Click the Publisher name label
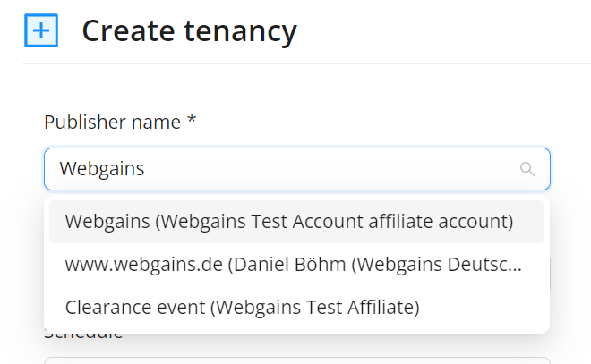This screenshot has height=364, width=591. (x=113, y=123)
